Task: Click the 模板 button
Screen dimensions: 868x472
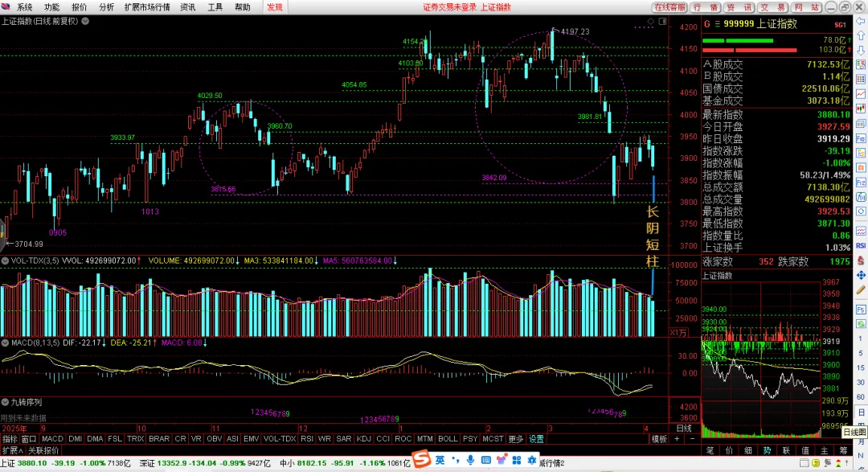Action: point(659,439)
